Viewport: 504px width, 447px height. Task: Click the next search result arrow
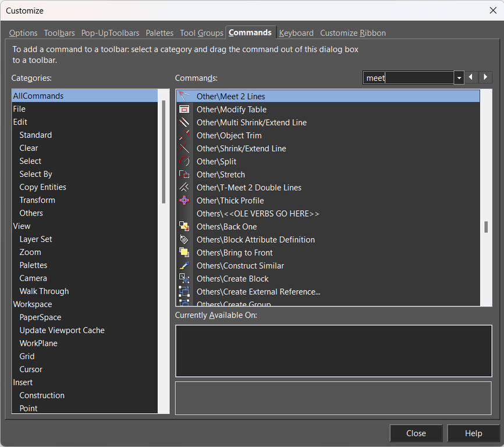click(x=485, y=77)
